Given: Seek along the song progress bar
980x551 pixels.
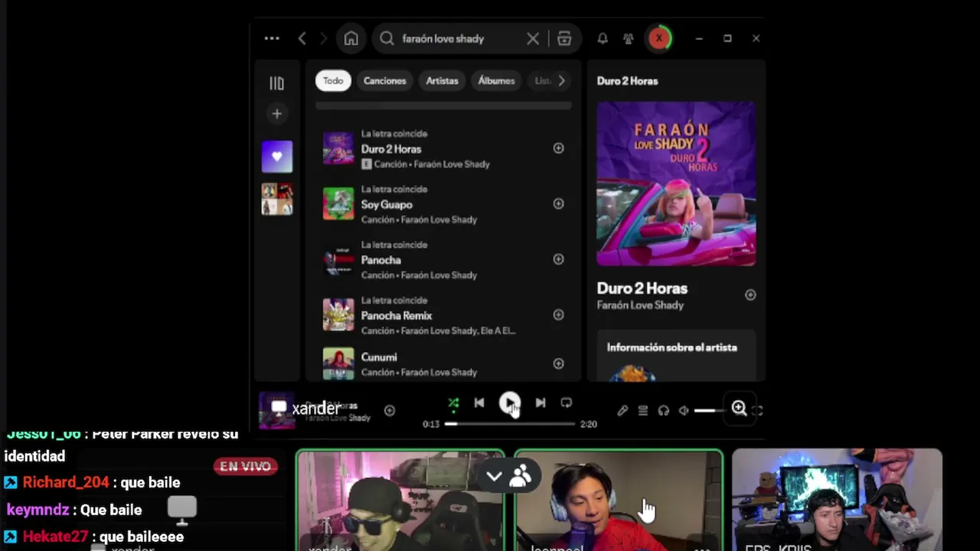Looking at the screenshot, I should pyautogui.click(x=509, y=423).
